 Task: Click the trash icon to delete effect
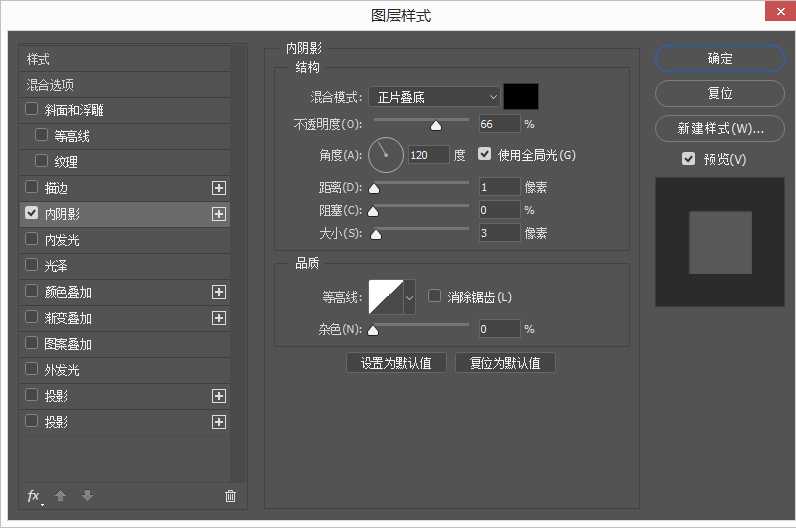click(230, 496)
